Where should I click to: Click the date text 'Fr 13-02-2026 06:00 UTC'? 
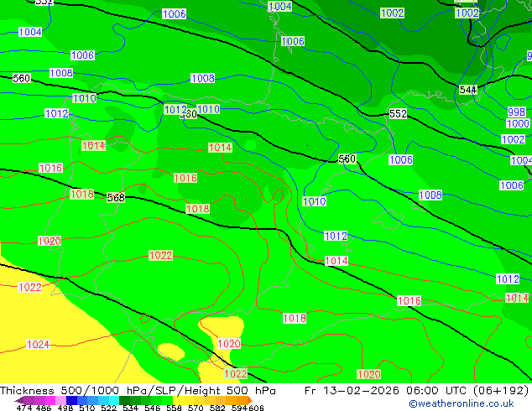click(x=387, y=391)
